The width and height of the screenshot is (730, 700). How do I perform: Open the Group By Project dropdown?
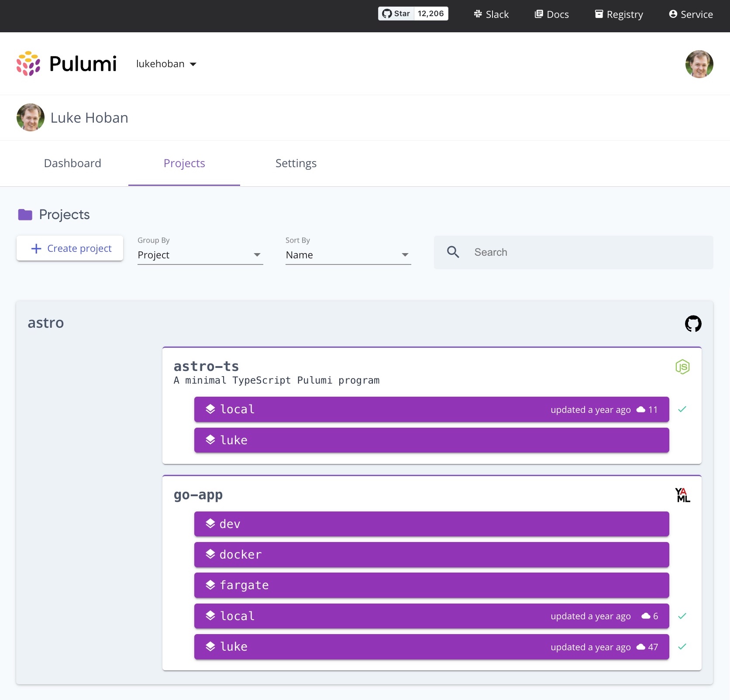[x=200, y=255]
